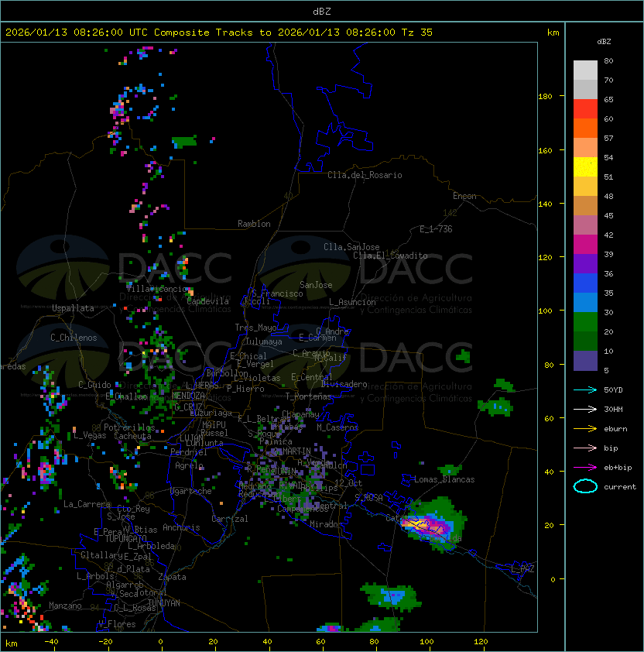Click the Clla.SanJose map label
Viewport: 644px width, 652px height.
pos(351,247)
